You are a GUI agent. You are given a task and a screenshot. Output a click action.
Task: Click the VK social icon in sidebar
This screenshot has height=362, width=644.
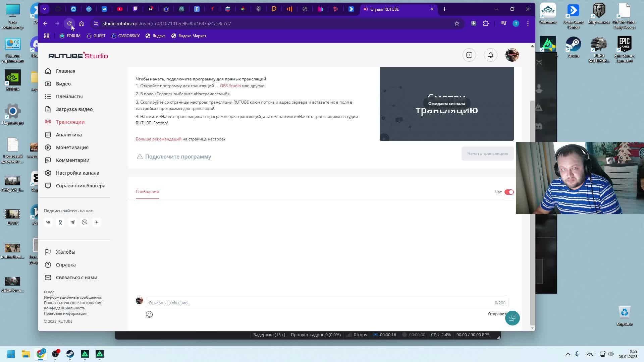pyautogui.click(x=48, y=222)
